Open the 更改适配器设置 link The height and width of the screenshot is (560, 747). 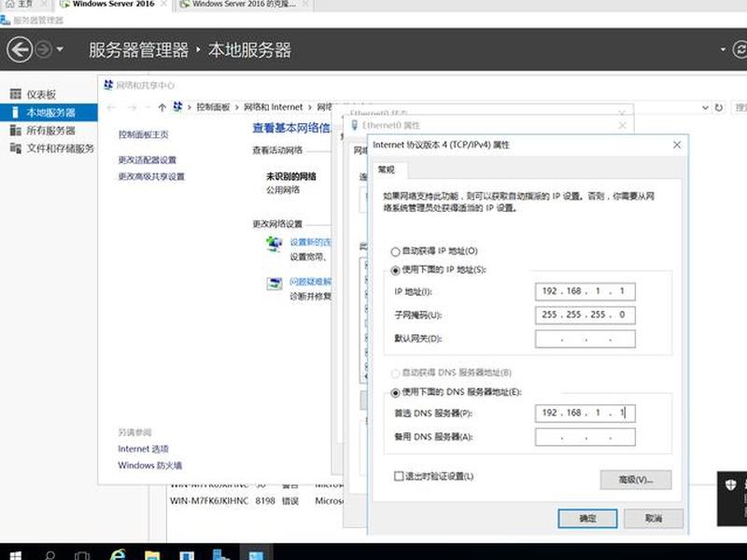tap(148, 160)
